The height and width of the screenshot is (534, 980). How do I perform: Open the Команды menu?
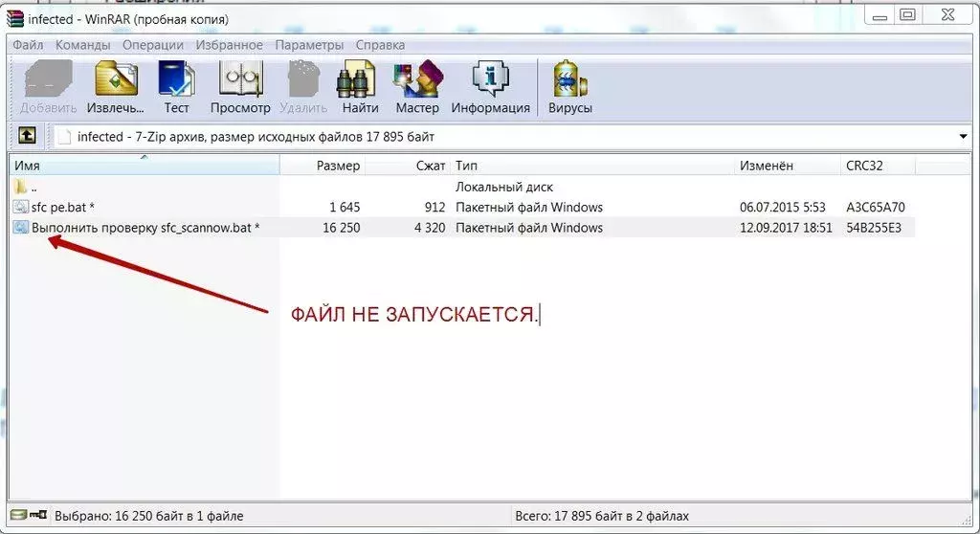click(x=82, y=45)
